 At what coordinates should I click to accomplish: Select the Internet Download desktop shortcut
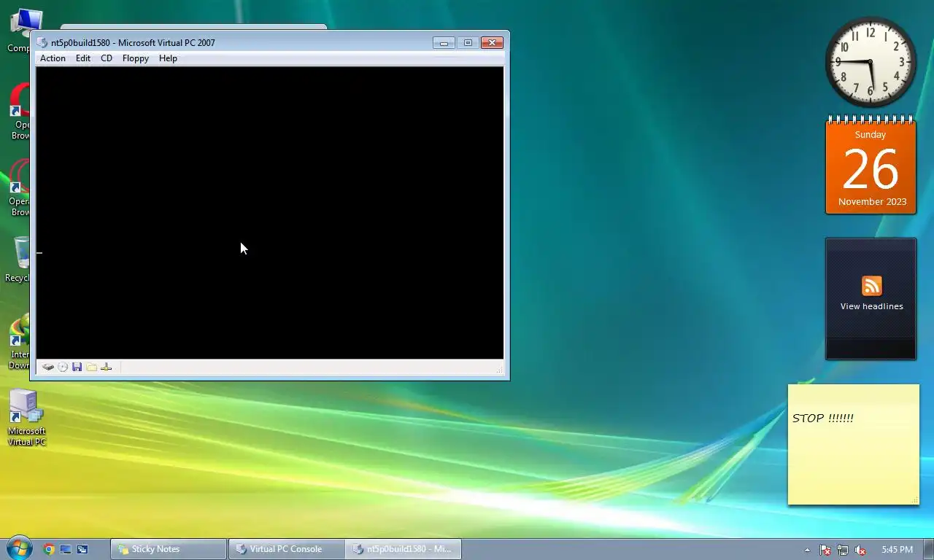(x=18, y=341)
